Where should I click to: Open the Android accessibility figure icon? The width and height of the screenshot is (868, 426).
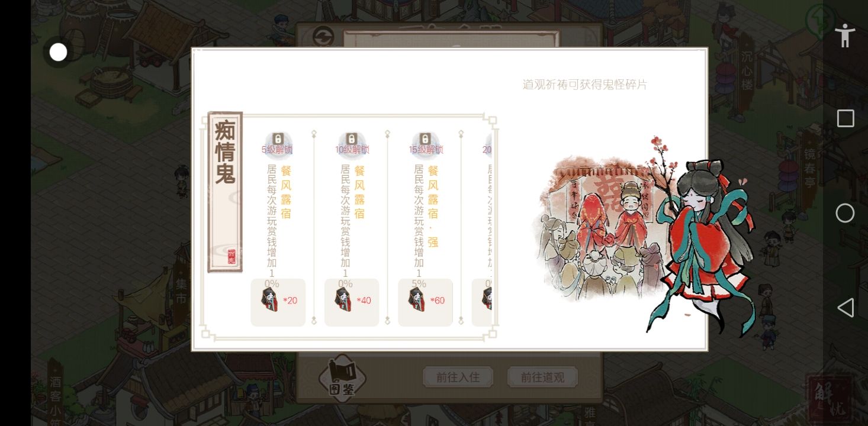[x=845, y=35]
